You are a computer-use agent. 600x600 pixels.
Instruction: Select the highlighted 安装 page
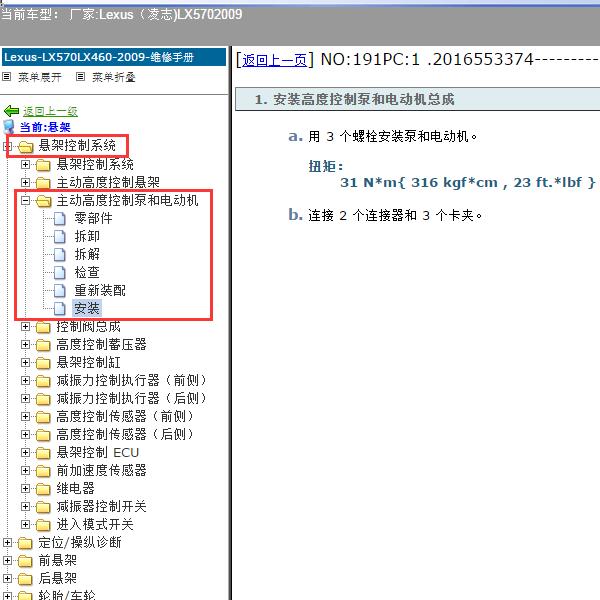[87, 308]
